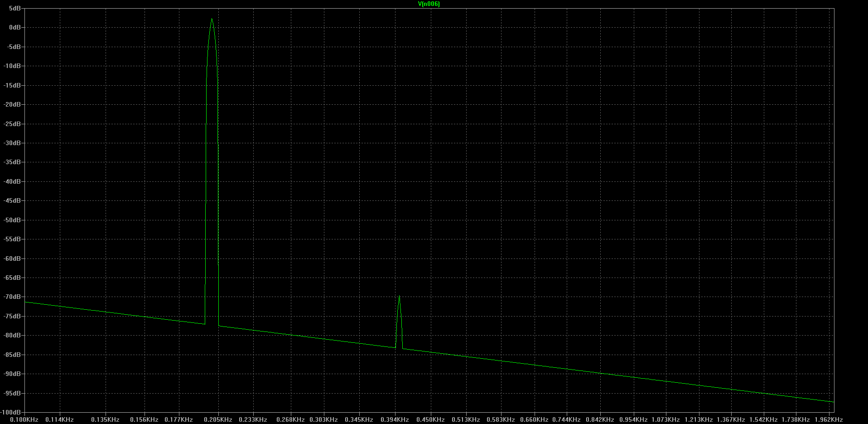Viewport: 868px width, 424px height.
Task: Click the -60dB axis label
Action: click(12, 258)
